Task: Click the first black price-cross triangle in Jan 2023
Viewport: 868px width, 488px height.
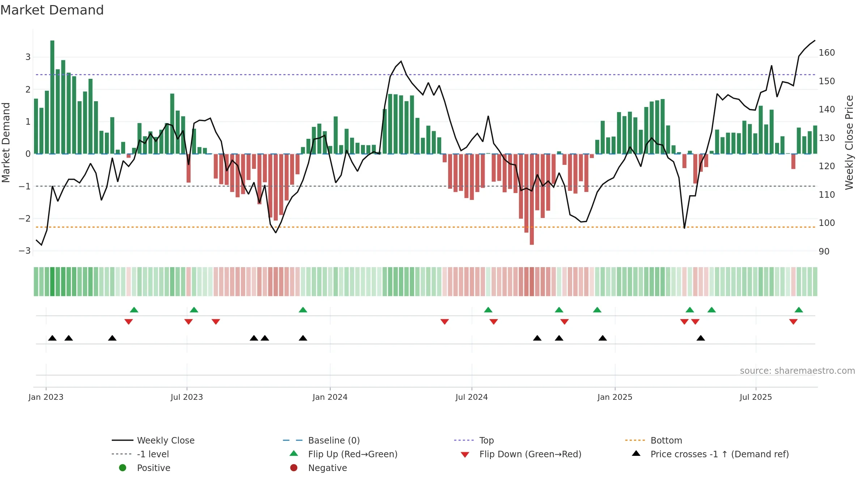Action: pyautogui.click(x=52, y=338)
